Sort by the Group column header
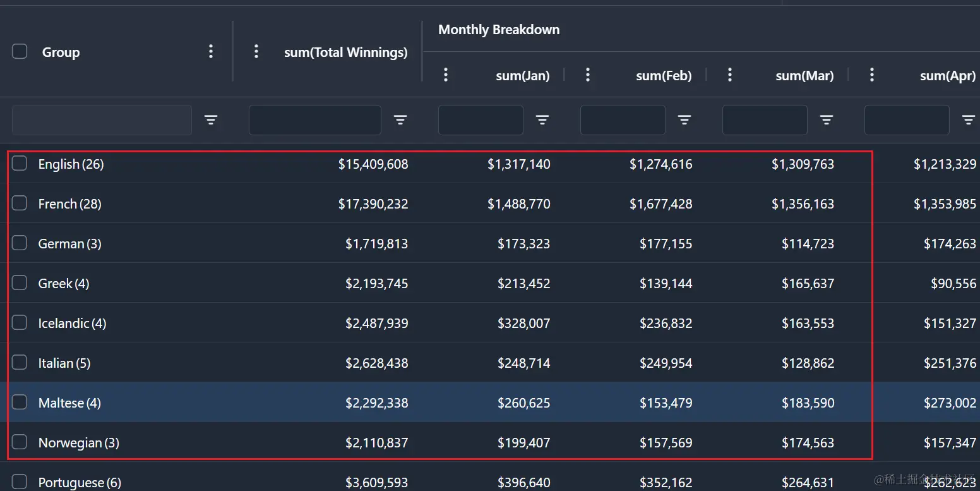 [61, 52]
